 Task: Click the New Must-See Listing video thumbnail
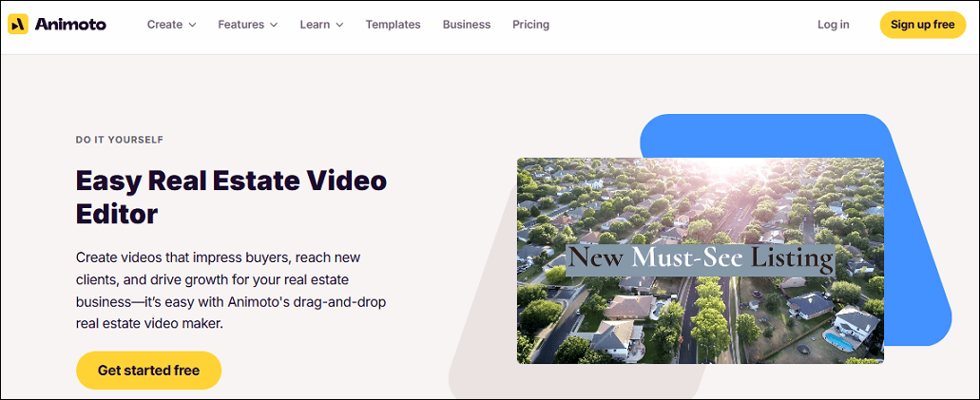coord(700,260)
